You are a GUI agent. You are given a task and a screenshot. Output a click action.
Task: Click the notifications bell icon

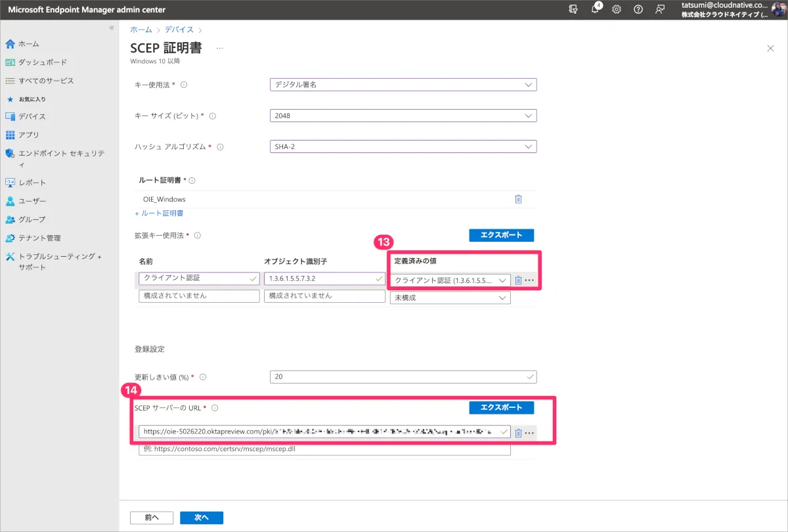coord(595,9)
